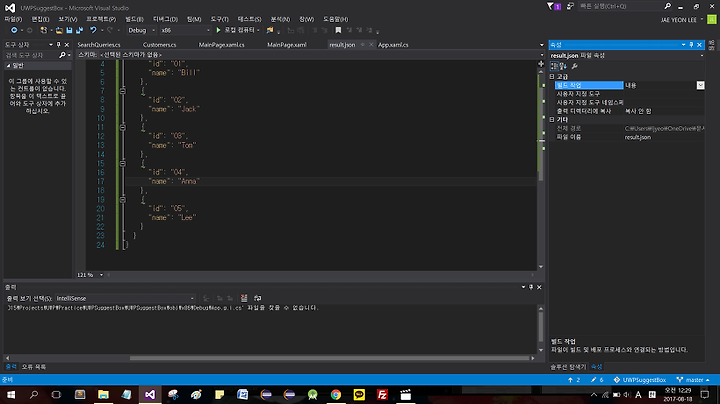Open Windows Start menu
This screenshot has width=720, height=404.
coord(11,394)
